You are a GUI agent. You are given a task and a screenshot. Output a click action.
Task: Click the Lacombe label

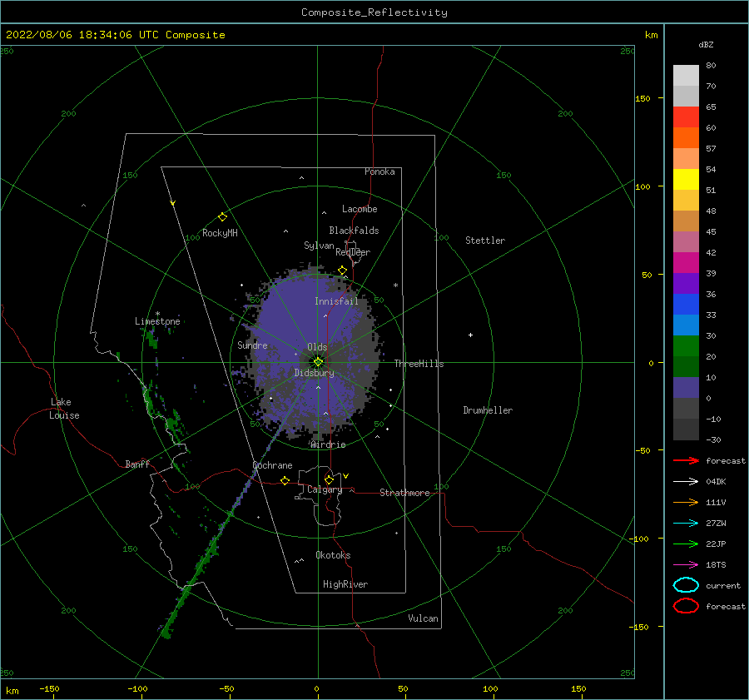coord(360,209)
